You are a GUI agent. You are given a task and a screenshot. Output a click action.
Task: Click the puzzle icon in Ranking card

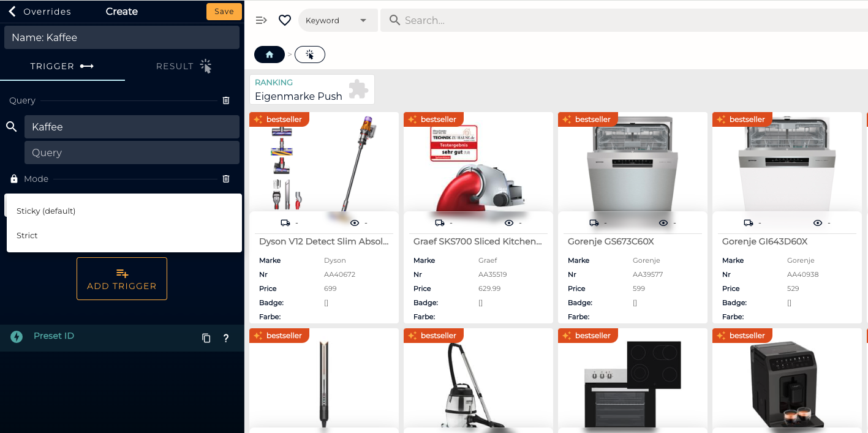tap(358, 89)
